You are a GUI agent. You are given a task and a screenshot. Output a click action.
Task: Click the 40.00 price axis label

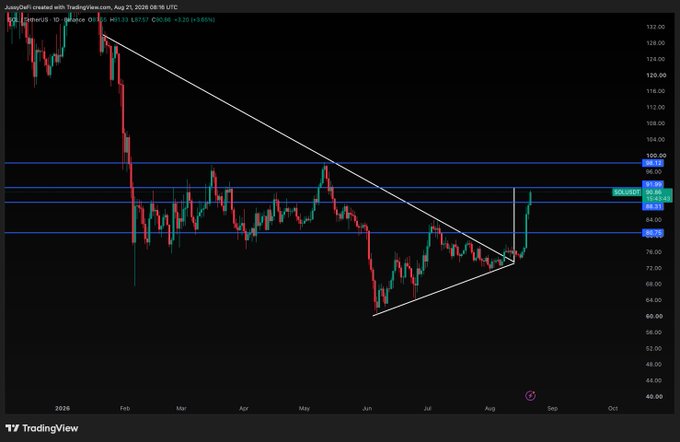(x=655, y=396)
